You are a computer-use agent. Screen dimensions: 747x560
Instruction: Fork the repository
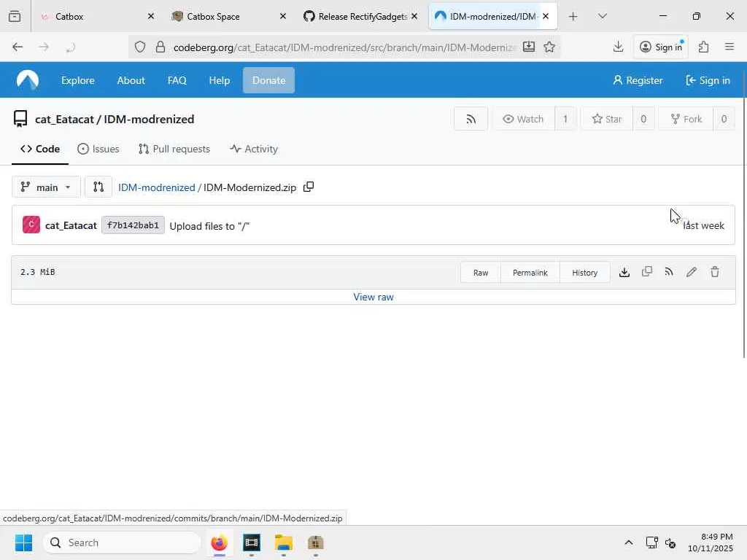[686, 119]
